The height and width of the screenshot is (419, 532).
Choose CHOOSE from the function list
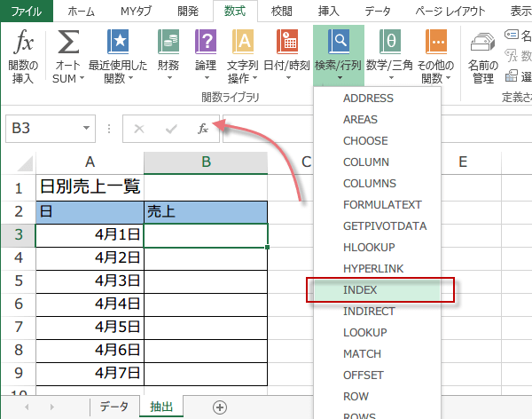378,140
